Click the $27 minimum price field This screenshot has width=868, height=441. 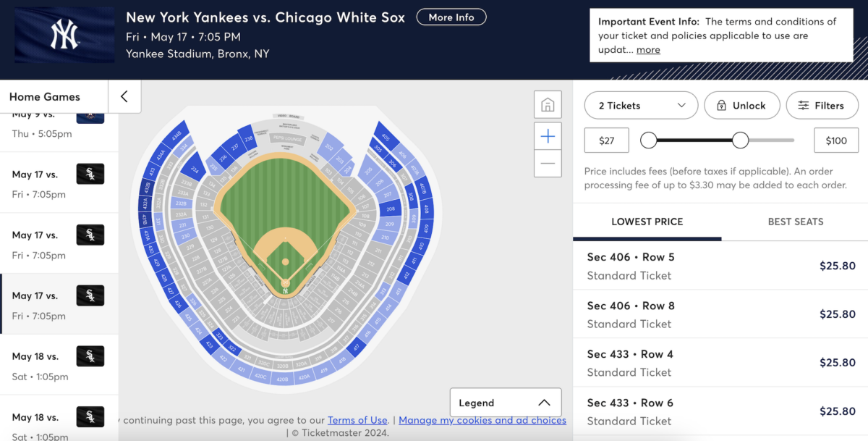point(606,140)
